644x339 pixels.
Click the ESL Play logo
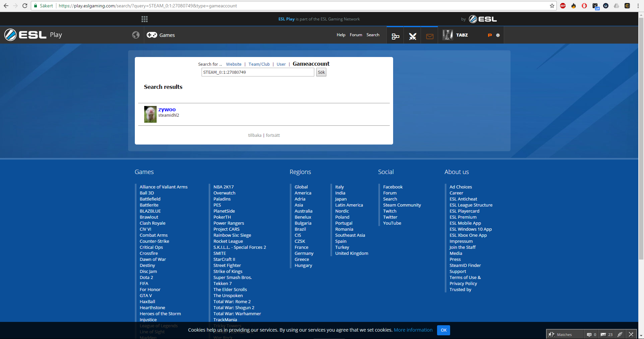click(33, 35)
